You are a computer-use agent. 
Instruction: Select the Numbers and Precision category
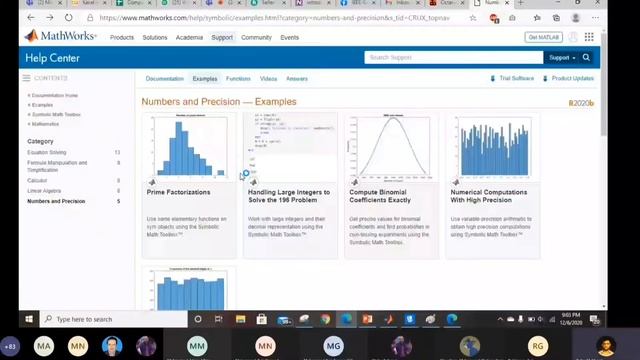click(x=56, y=201)
